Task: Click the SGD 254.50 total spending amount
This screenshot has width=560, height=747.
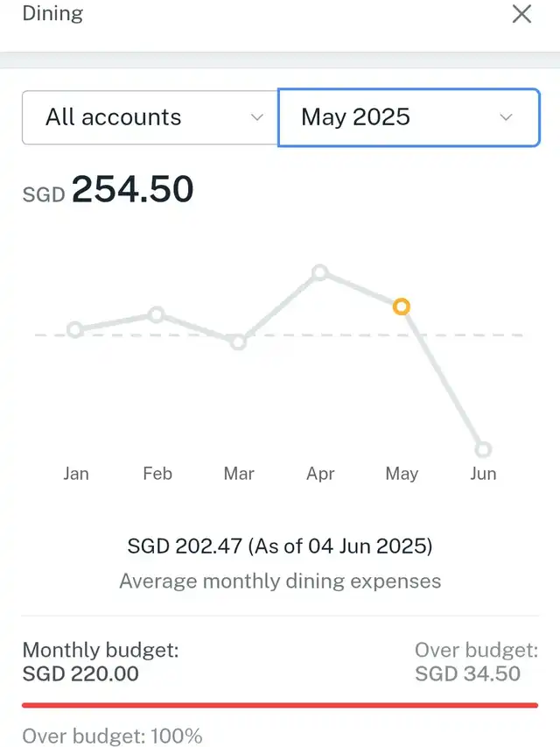Action: tap(131, 190)
